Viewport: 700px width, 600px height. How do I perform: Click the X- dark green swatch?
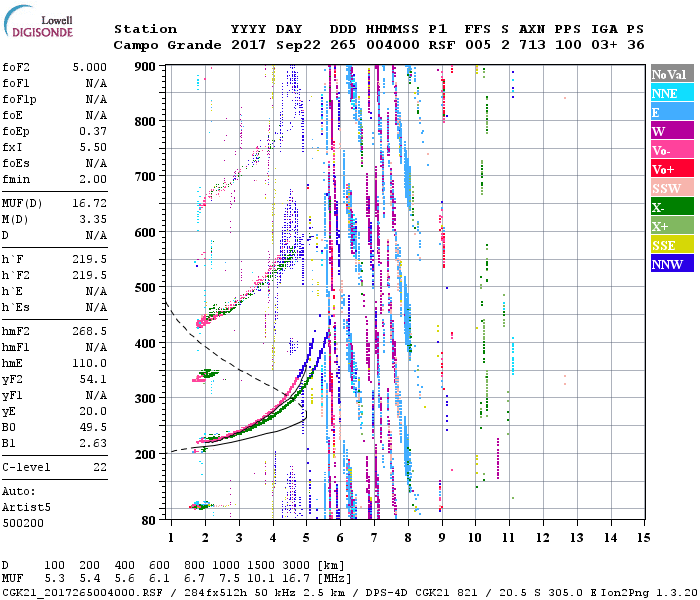click(x=672, y=206)
